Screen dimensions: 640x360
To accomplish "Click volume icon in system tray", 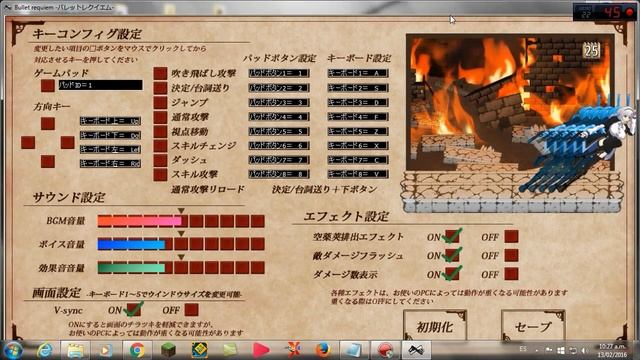I will pyautogui.click(x=584, y=350).
